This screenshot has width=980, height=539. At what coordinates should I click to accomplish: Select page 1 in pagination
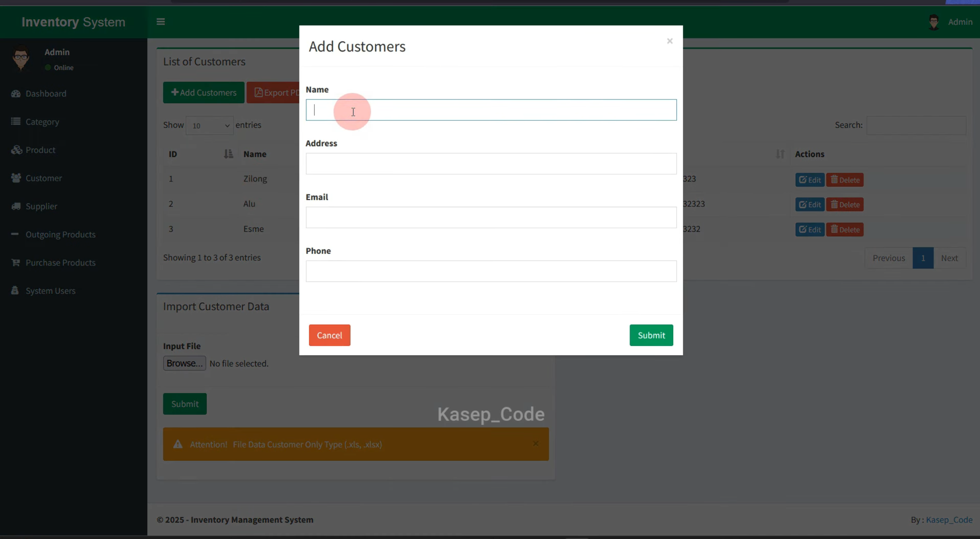tap(923, 258)
